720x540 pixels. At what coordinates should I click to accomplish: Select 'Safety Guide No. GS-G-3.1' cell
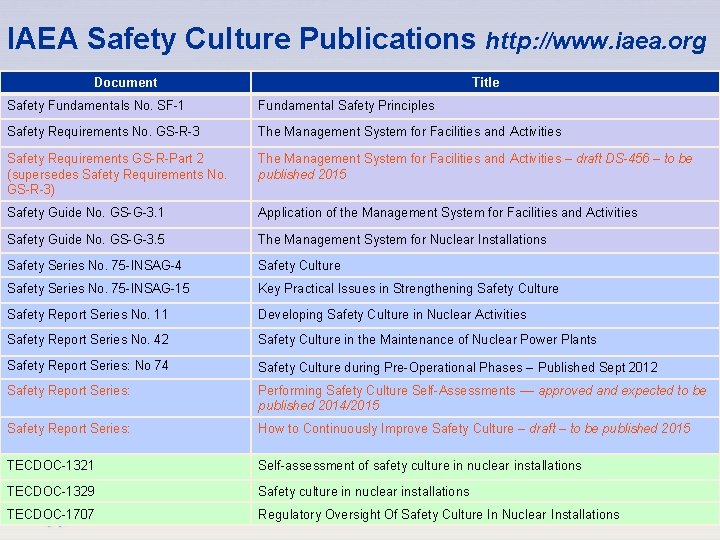coord(125,214)
